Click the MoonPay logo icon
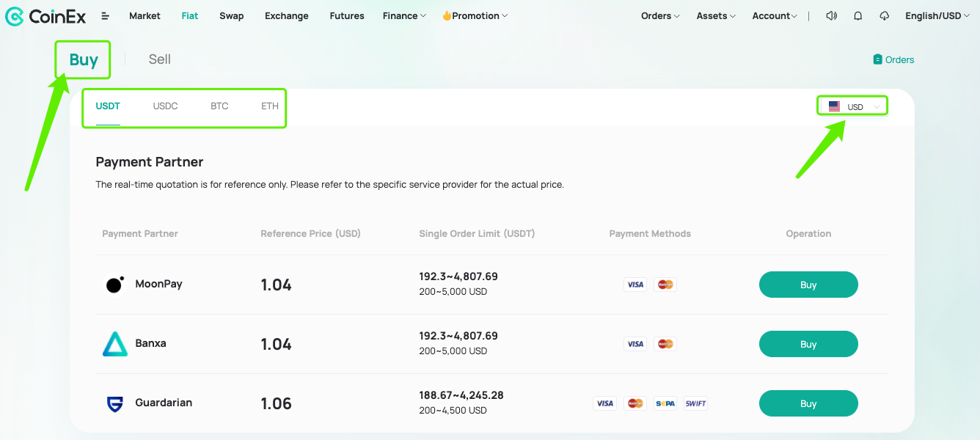 (114, 285)
